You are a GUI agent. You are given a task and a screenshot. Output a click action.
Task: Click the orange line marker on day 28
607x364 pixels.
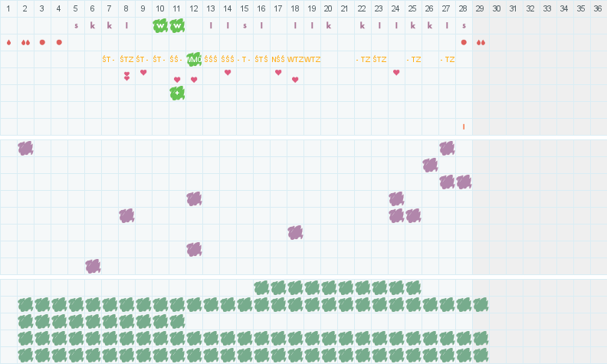pyautogui.click(x=464, y=126)
